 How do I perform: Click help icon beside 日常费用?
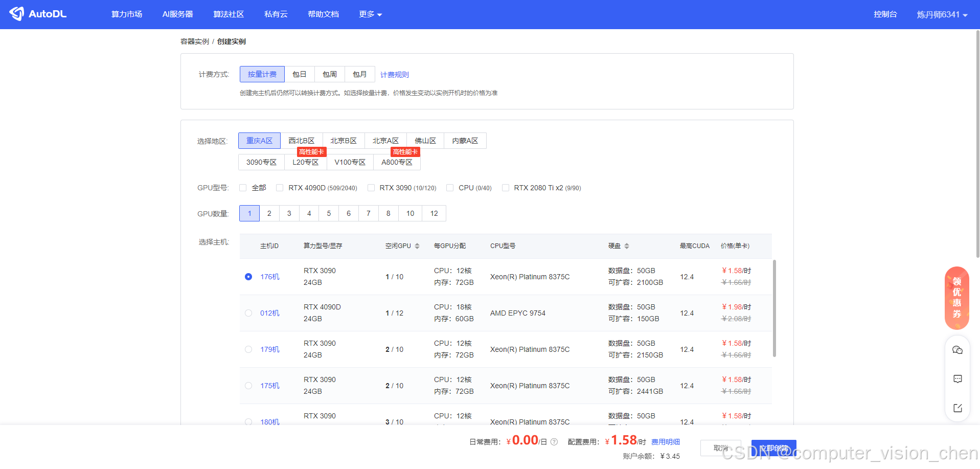[554, 442]
